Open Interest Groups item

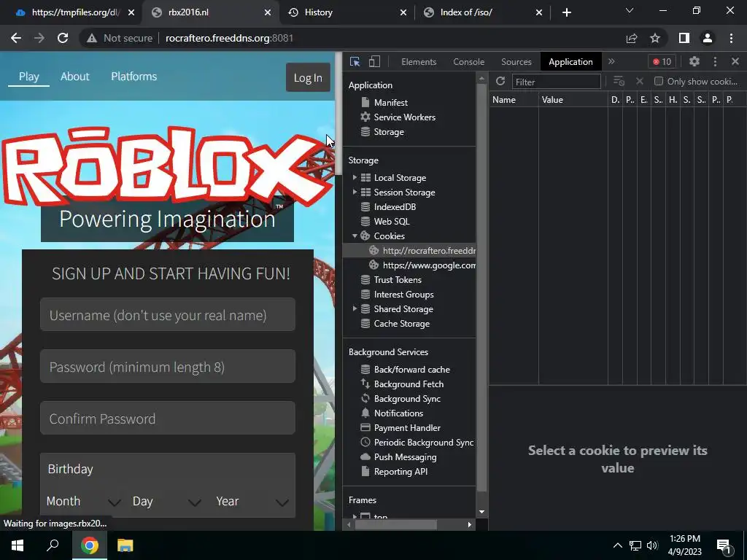point(403,295)
